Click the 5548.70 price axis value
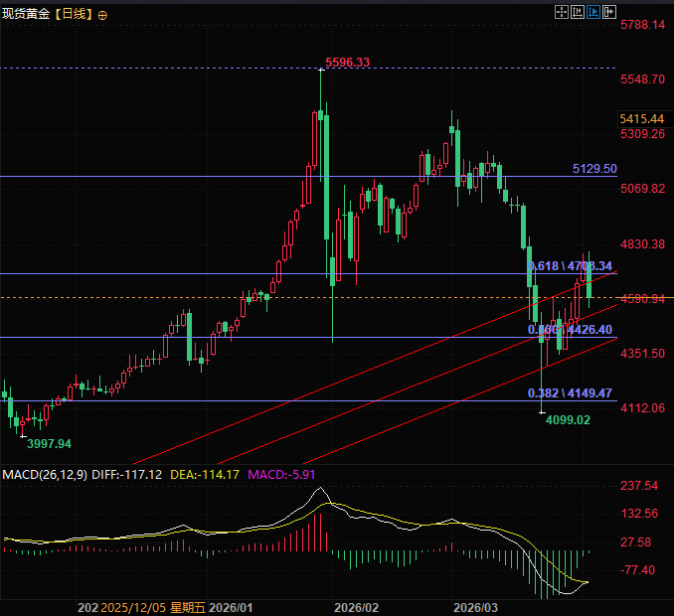 642,79
